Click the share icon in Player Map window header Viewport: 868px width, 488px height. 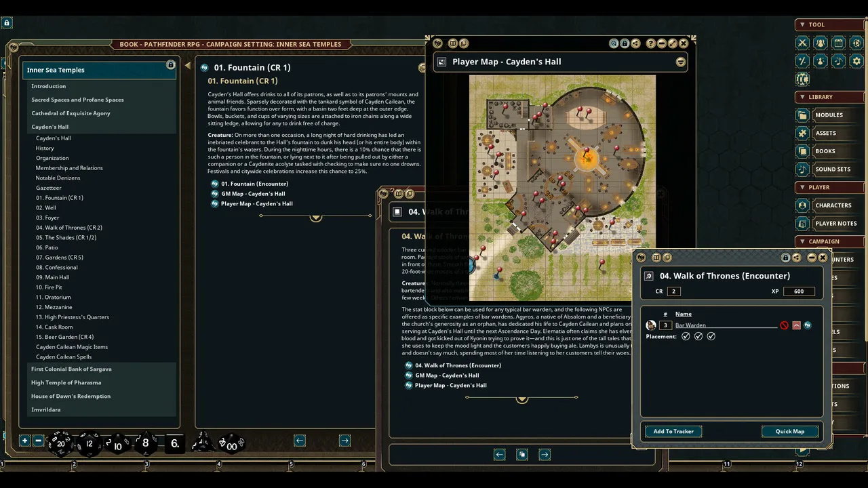tap(635, 43)
